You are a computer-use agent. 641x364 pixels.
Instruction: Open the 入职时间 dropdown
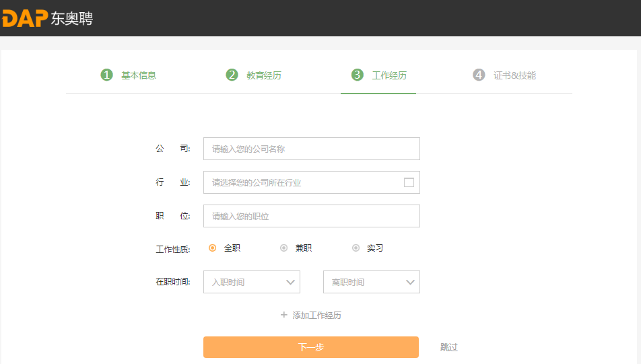251,282
